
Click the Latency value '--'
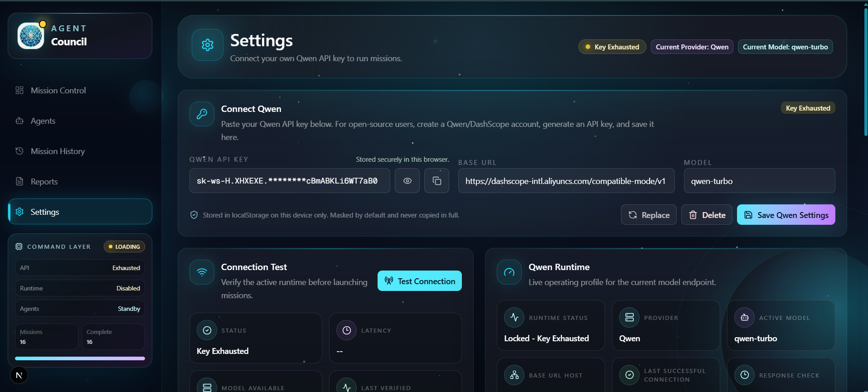[x=339, y=352]
